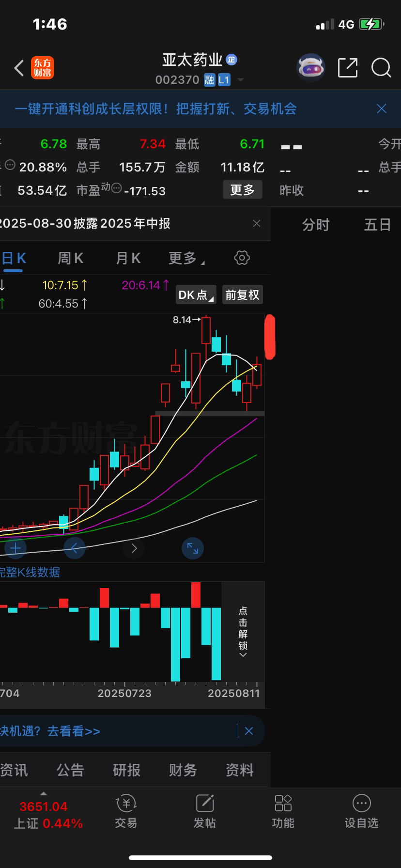This screenshot has width=401, height=868.
Task: Tap the 最高 7.34 value
Action: click(153, 144)
